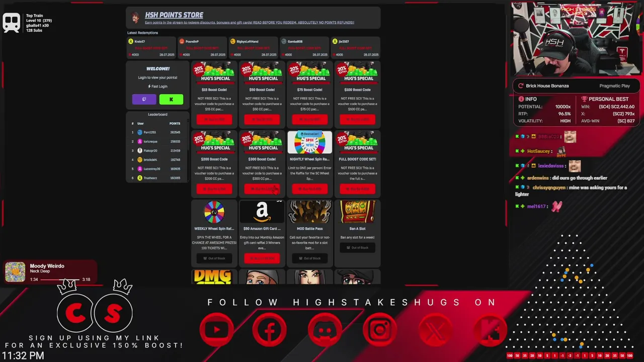Viewport: 644px width, 362px height.
Task: Click the YouTube social icon
Action: 216,330
